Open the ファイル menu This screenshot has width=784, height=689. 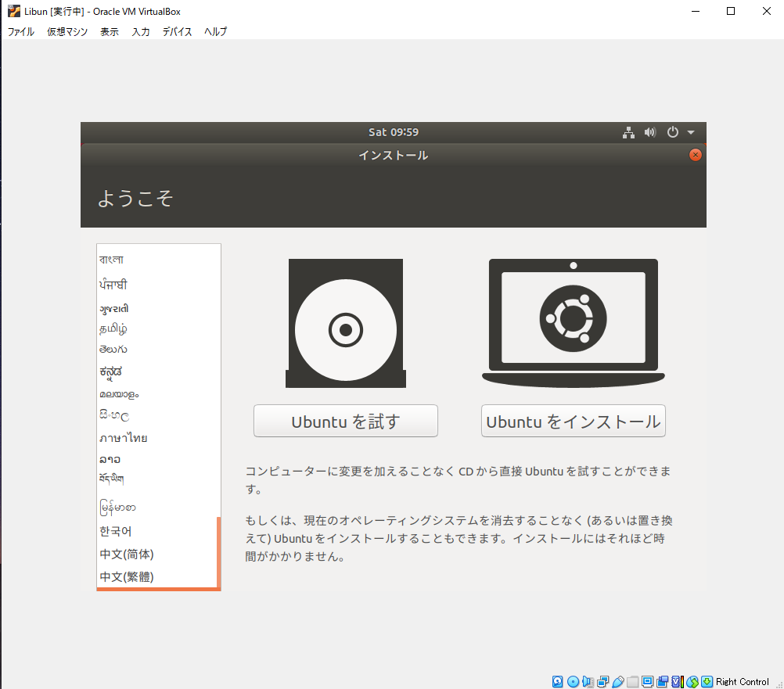pyautogui.click(x=21, y=31)
